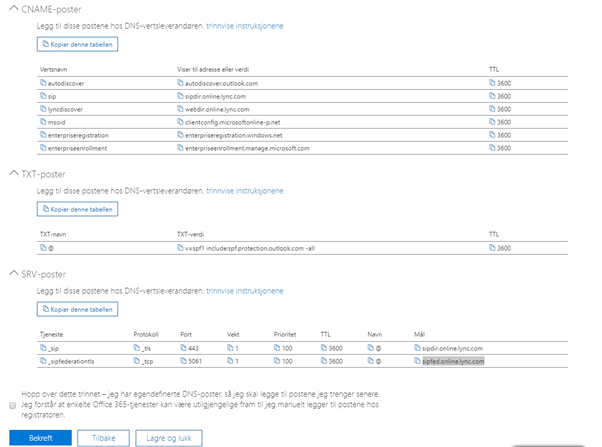602x447 pixels.
Task: Click the Bekreft button
Action: click(40, 438)
